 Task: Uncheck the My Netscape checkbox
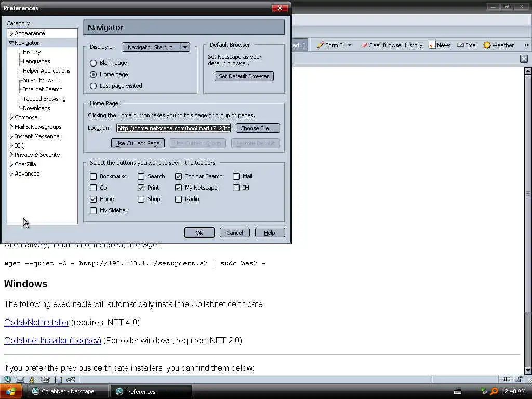(179, 188)
